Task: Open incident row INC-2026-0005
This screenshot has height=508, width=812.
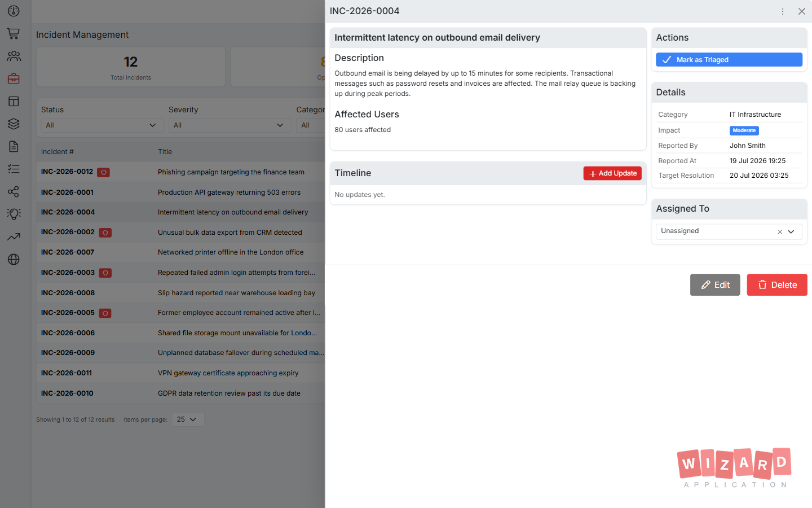Action: click(181, 313)
